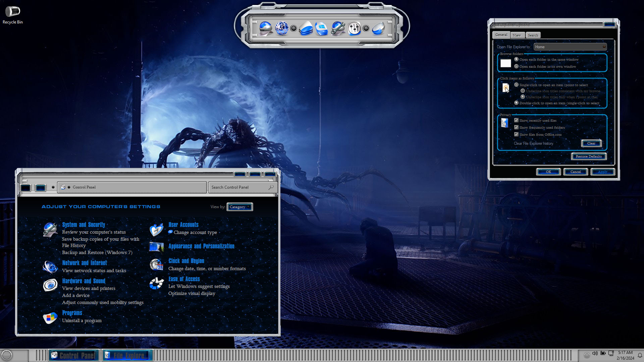Open the View by Category dropdown
Image resolution: width=644 pixels, height=362 pixels.
coord(239,207)
